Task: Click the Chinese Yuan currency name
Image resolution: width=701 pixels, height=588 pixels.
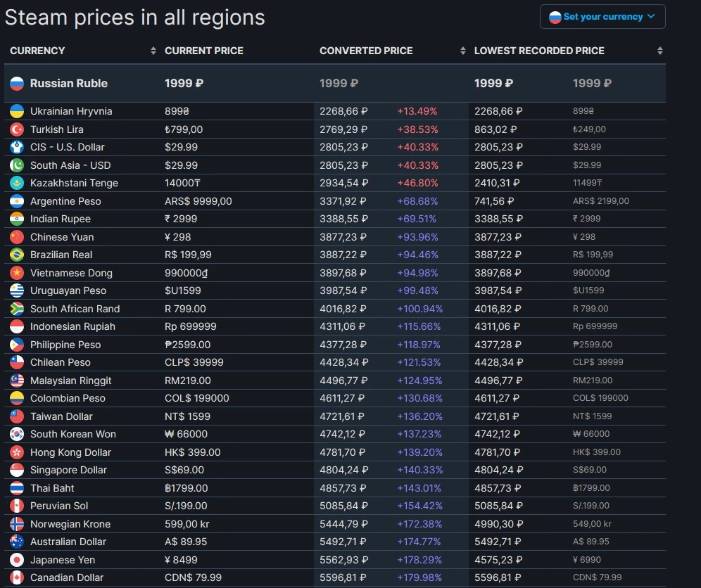Action: pyautogui.click(x=62, y=237)
